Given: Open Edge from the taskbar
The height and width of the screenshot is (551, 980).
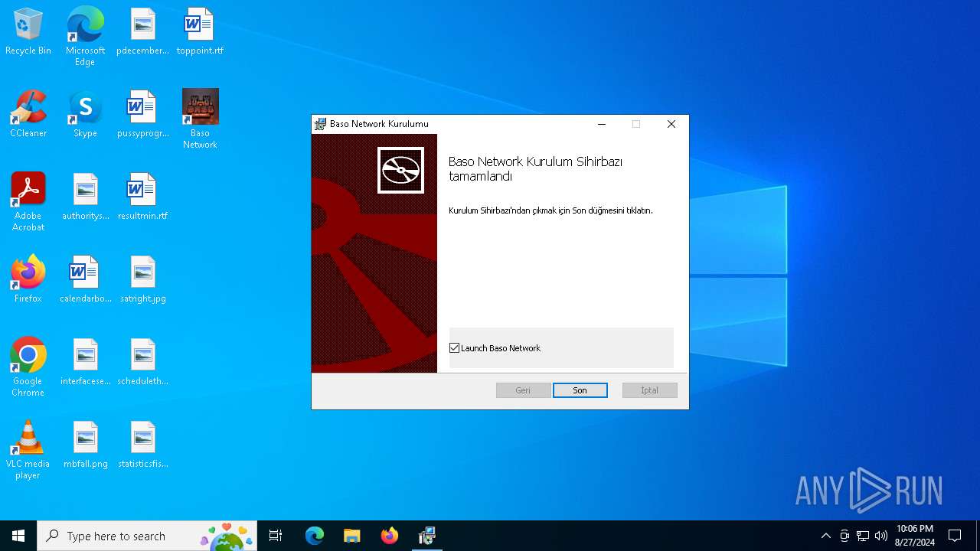Looking at the screenshot, I should pyautogui.click(x=315, y=536).
